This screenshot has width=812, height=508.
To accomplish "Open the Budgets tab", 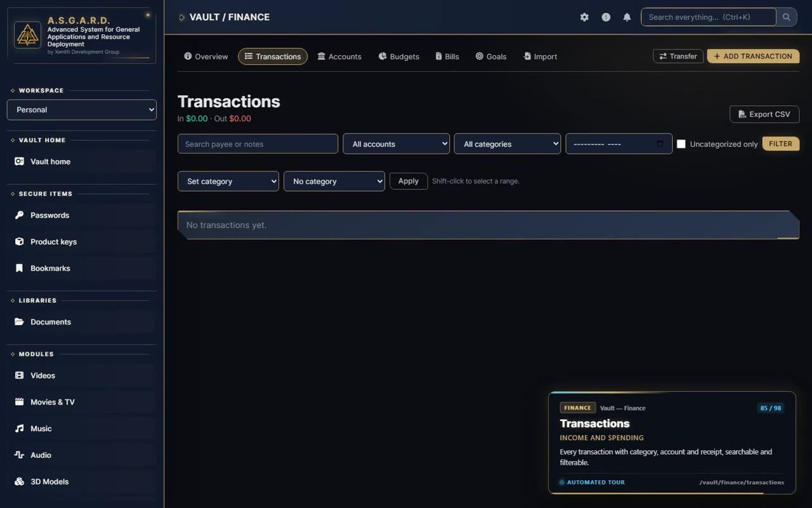I will click(x=399, y=57).
